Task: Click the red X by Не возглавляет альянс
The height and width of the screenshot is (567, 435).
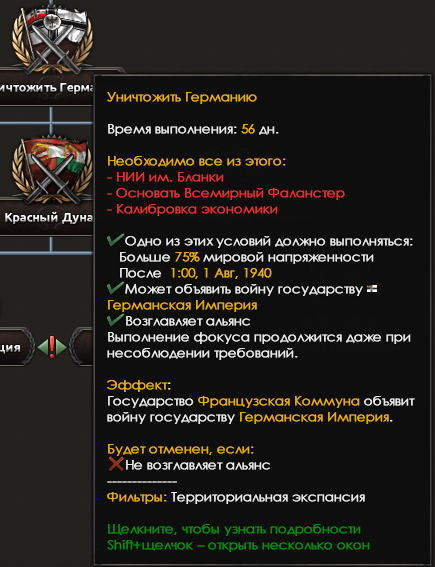Action: pyautogui.click(x=116, y=464)
